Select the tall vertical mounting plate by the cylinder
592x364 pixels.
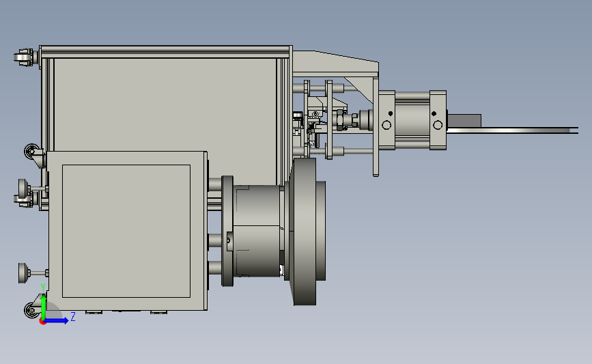point(376,126)
